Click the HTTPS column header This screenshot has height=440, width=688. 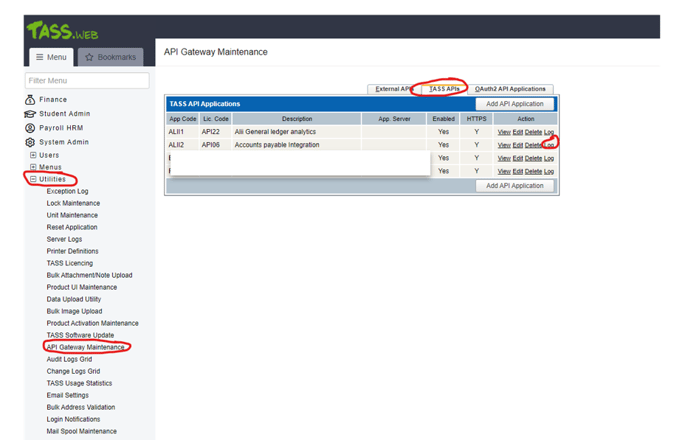click(x=477, y=119)
